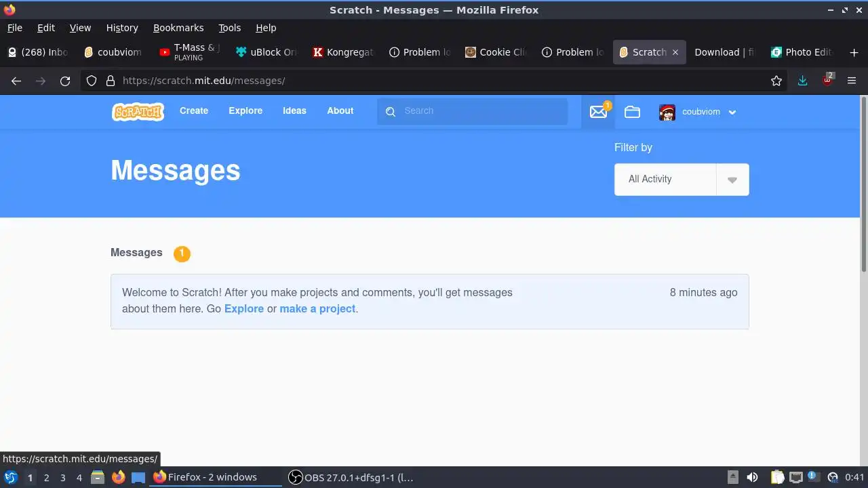Click Ideas in Scratch navbar
The image size is (868, 488).
tap(294, 111)
